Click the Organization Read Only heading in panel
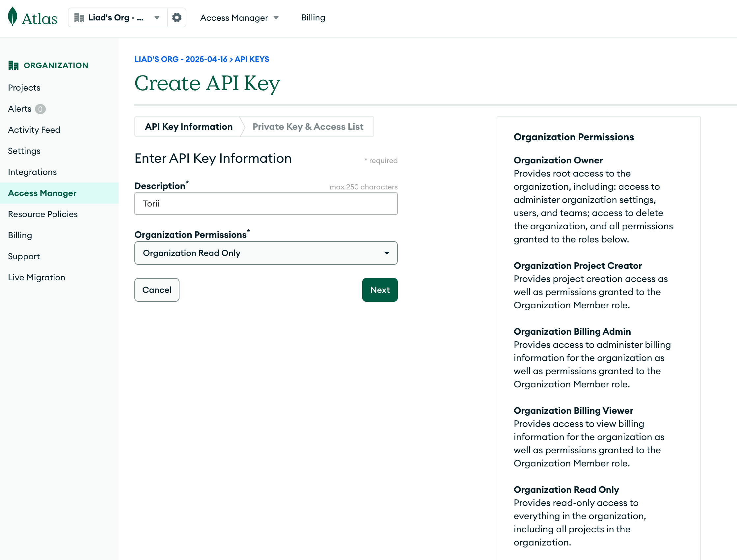737x560 pixels. pyautogui.click(x=566, y=490)
